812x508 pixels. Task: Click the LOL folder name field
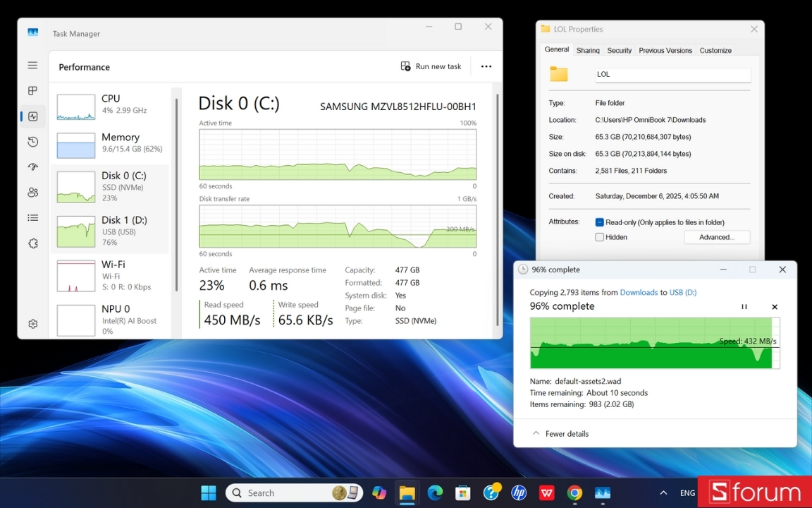pyautogui.click(x=672, y=74)
